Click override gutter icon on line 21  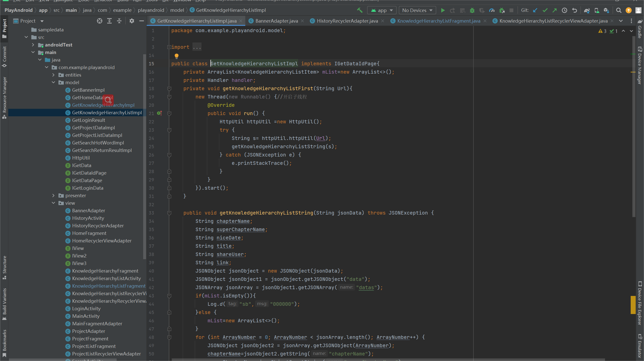tap(159, 113)
